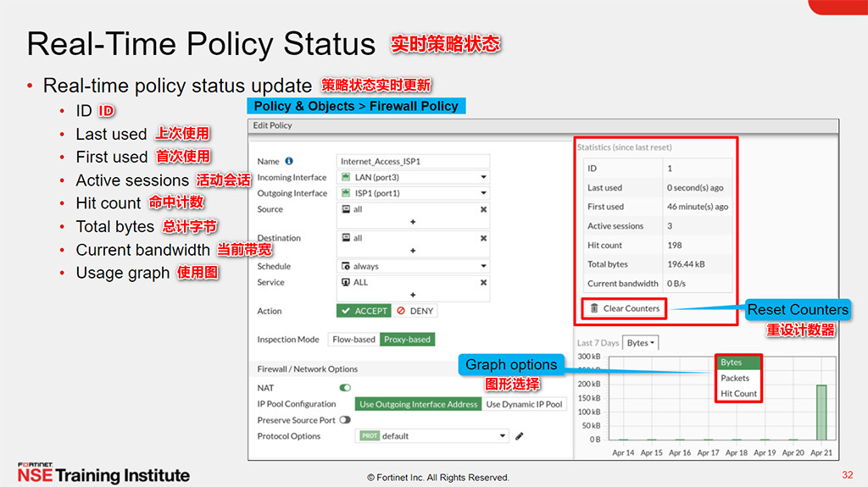The height and width of the screenshot is (487, 868).
Task: Click the Destination 'all' address icon
Action: pyautogui.click(x=346, y=238)
